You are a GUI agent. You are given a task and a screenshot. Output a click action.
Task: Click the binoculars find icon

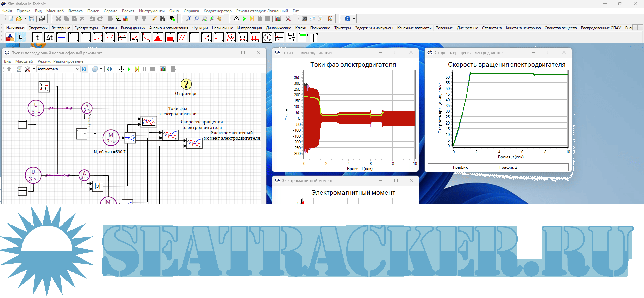162,19
